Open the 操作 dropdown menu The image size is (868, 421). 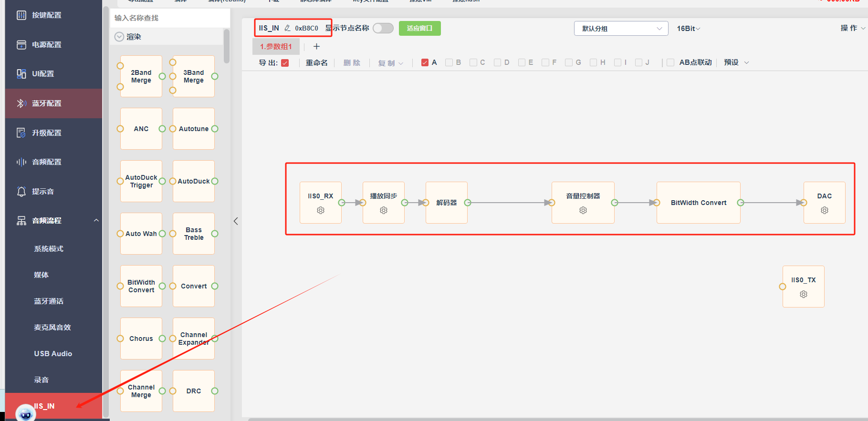click(x=853, y=28)
